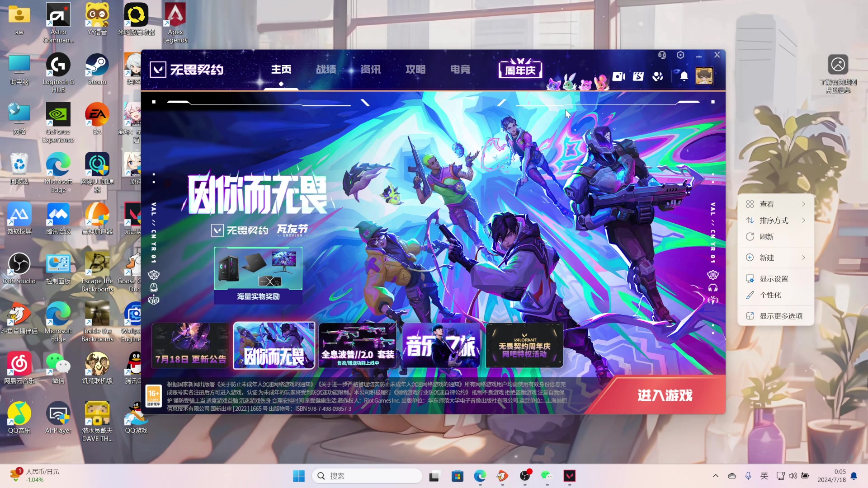Open Microsoft Edge from the taskbar
This screenshot has height=488, width=868.
click(x=480, y=476)
